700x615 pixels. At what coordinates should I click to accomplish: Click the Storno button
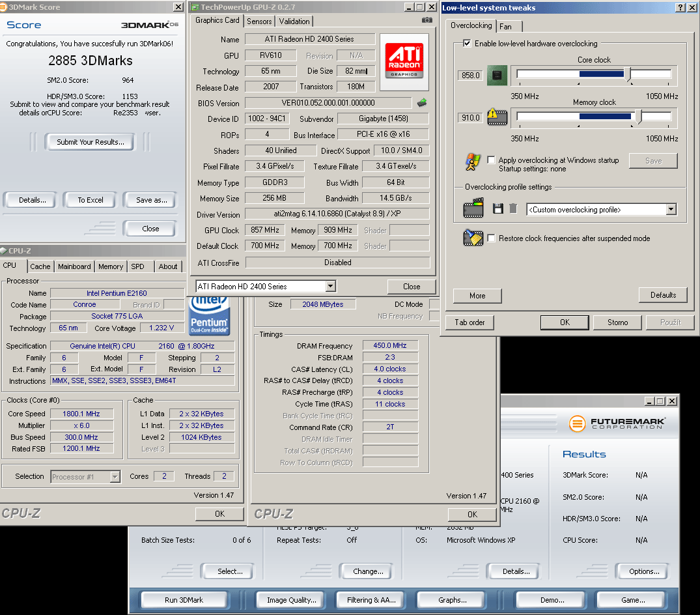tap(617, 322)
